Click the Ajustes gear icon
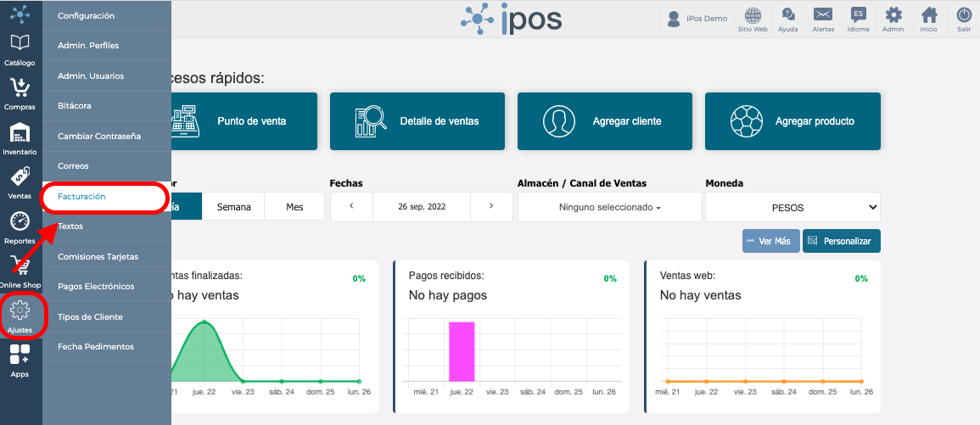Viewport: 980px width, 425px height. [20, 316]
